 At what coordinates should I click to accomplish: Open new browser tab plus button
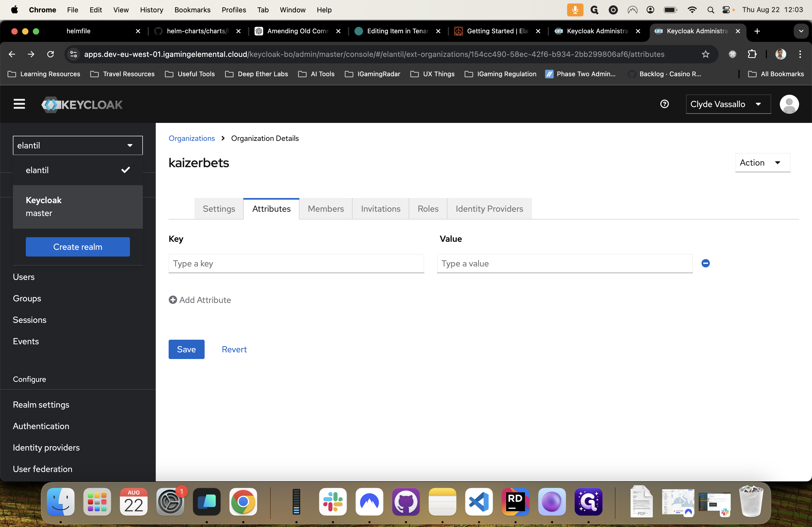(757, 31)
